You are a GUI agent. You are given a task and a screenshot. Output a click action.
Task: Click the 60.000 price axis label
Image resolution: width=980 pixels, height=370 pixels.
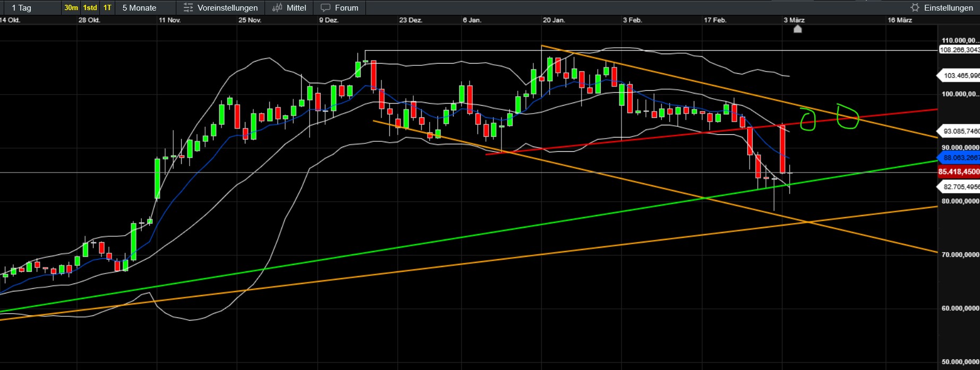(x=960, y=308)
